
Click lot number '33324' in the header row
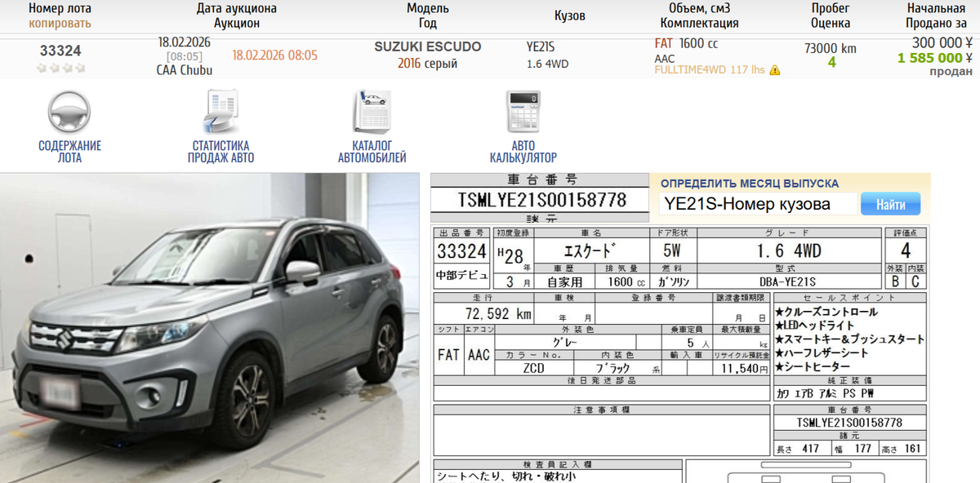tap(60, 51)
